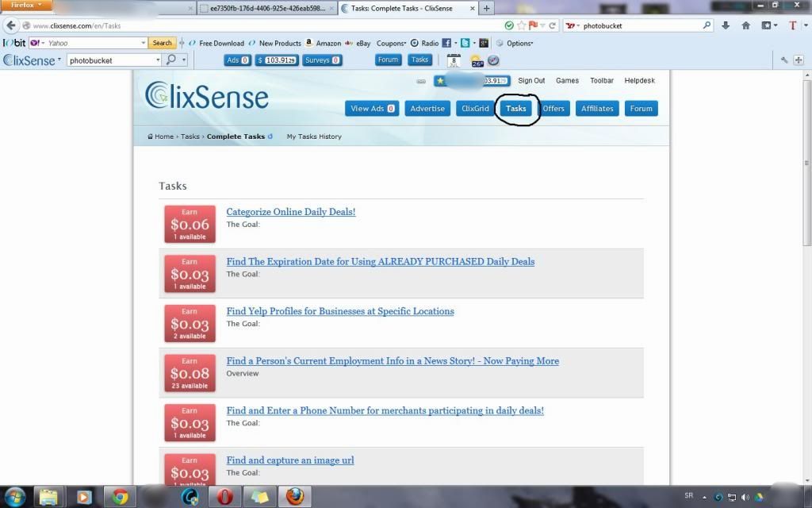Expand the photobucket combo box in ClixSense toolbar
This screenshot has height=508, width=812.
(158, 60)
